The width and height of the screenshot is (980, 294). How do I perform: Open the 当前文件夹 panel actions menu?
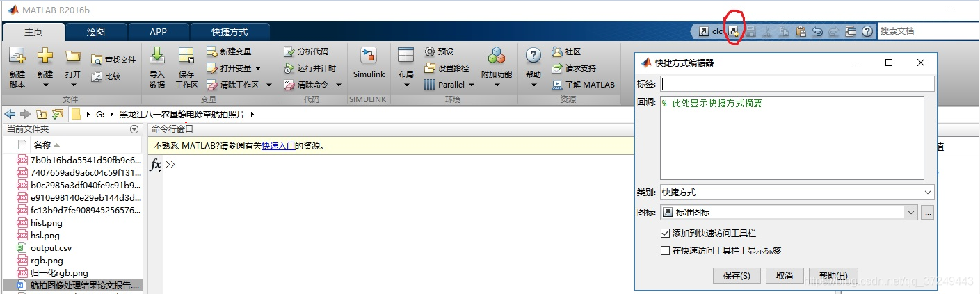point(134,129)
